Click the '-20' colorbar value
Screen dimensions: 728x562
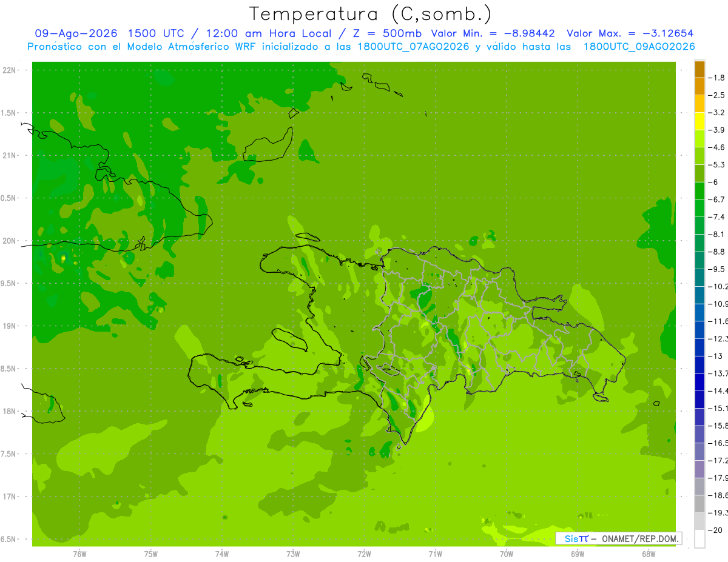click(x=716, y=530)
